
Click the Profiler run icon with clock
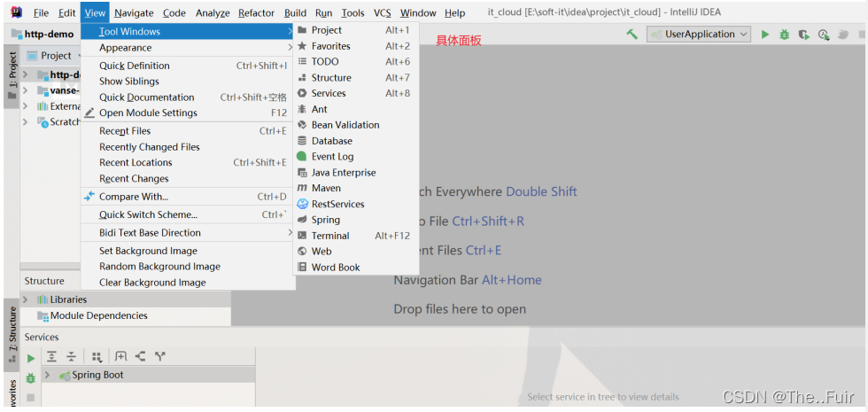click(824, 35)
